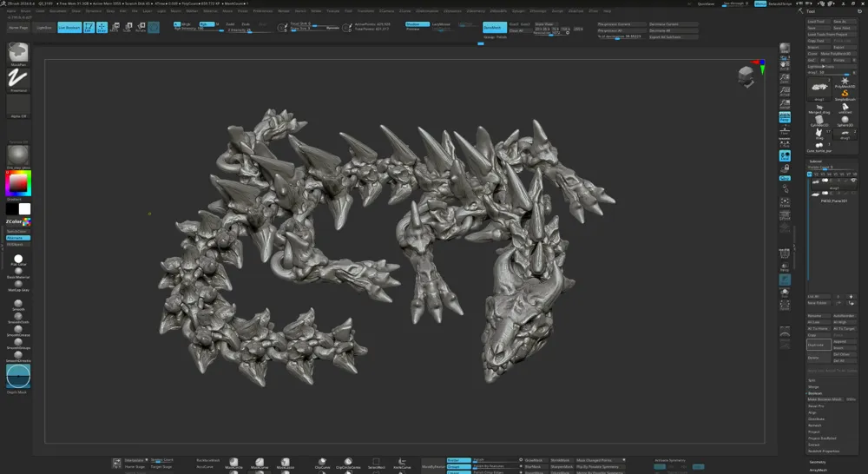Click Export All SubTools button
The height and width of the screenshot is (474, 868).
(674, 37)
